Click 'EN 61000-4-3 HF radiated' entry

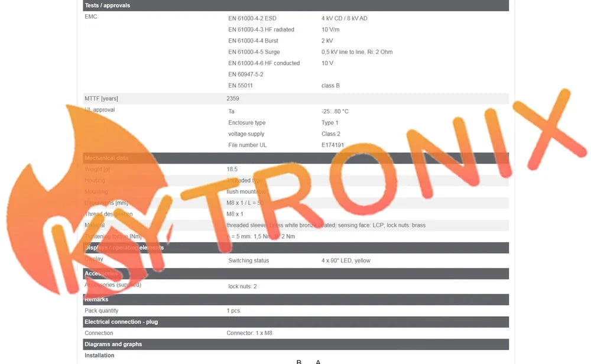click(261, 30)
